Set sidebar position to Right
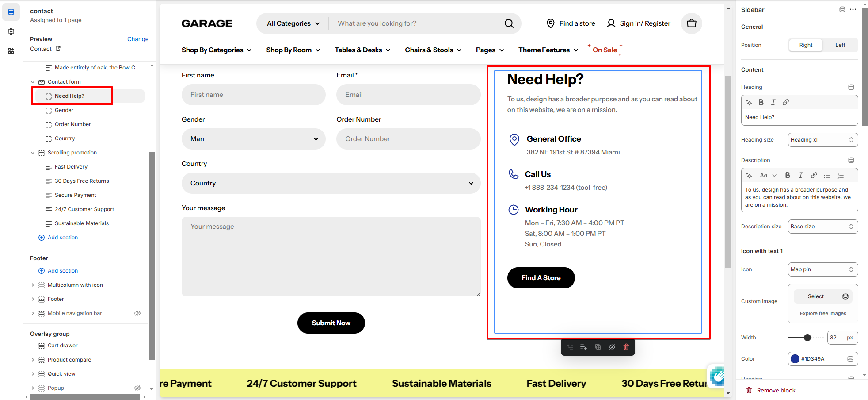The width and height of the screenshot is (868, 400). (806, 45)
